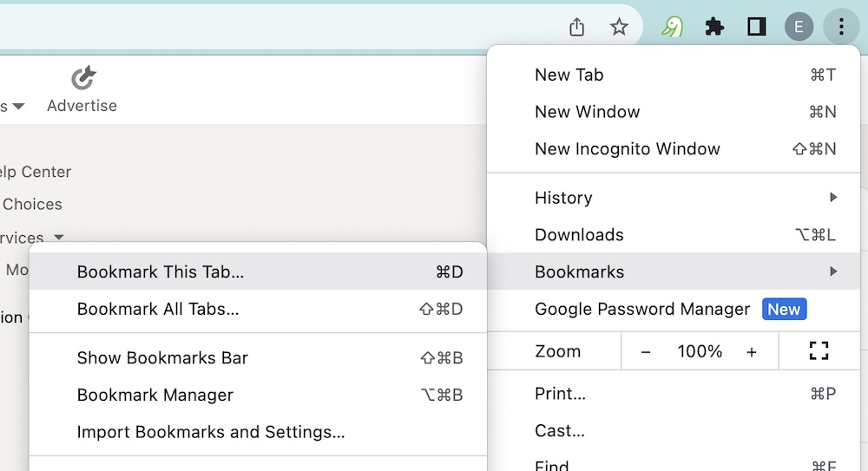
Task: Click the New badge beside Password Manager
Action: 784,309
